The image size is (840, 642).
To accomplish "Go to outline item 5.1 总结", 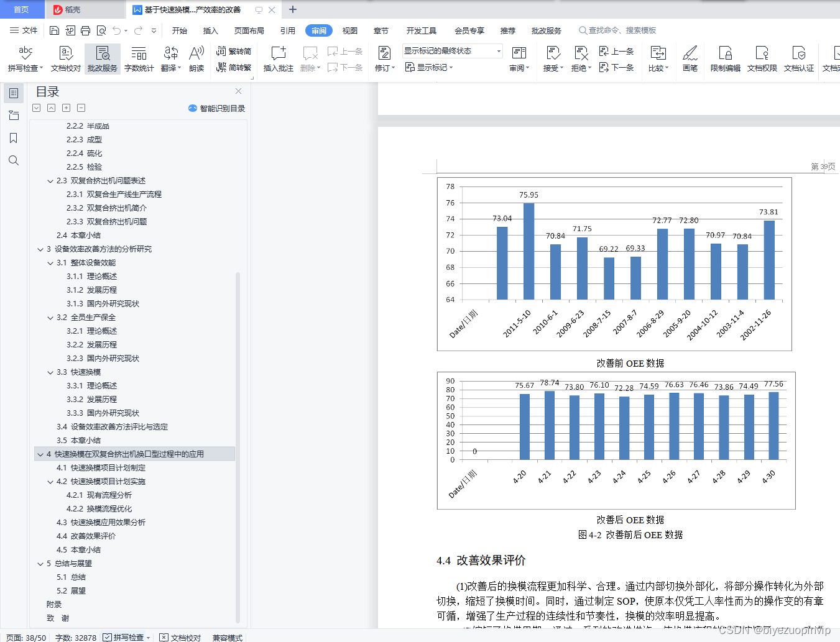I will point(71,577).
